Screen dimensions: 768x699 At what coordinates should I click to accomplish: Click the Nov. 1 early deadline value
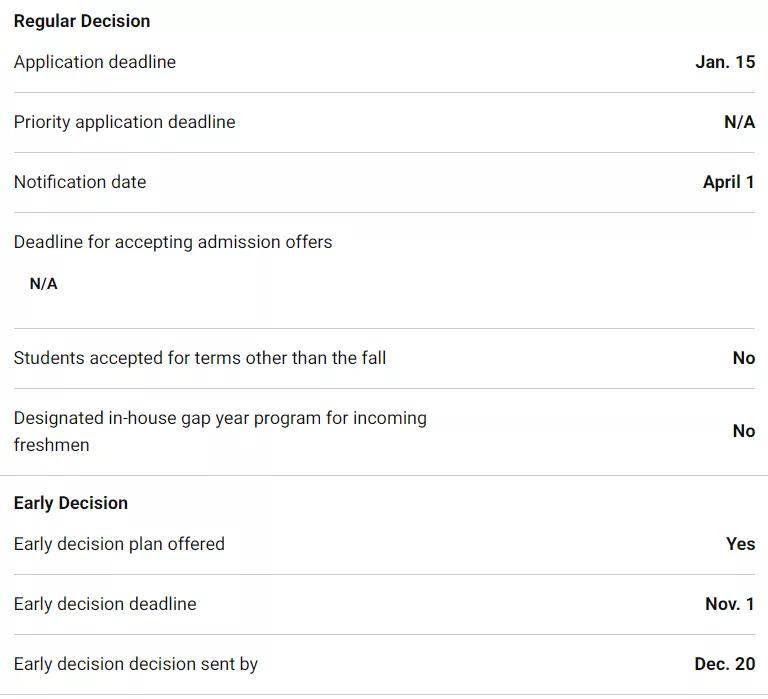pos(730,604)
